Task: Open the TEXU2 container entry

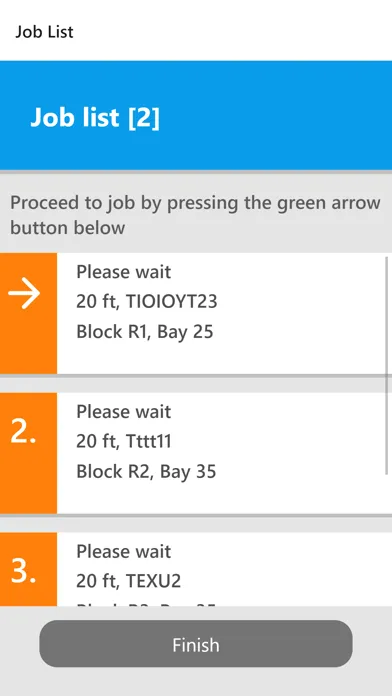Action: coord(154,581)
